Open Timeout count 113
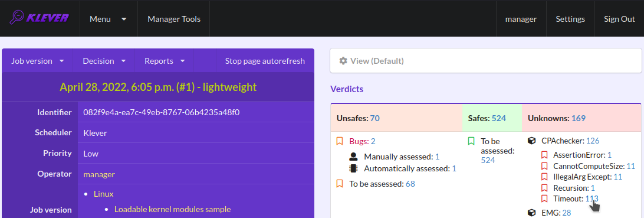The width and height of the screenshot is (644, 218). click(x=592, y=199)
